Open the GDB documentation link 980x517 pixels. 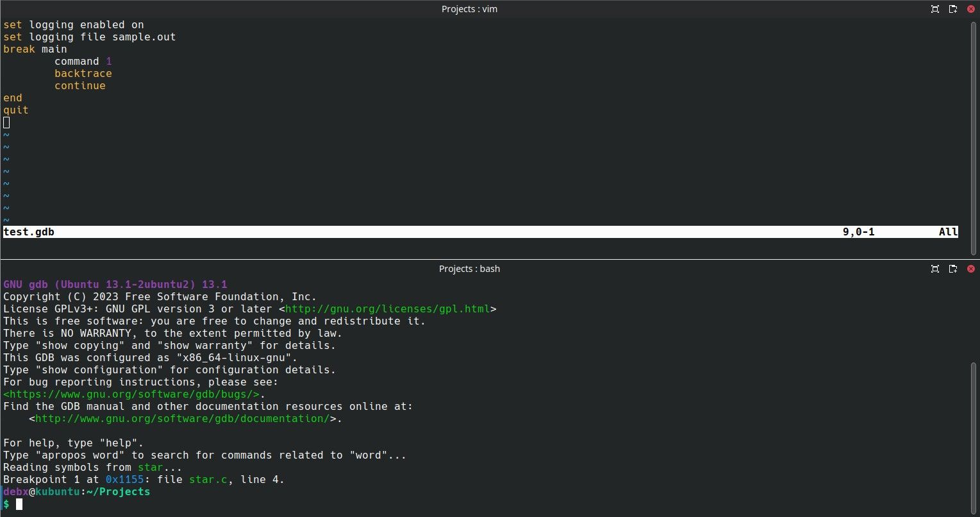pyautogui.click(x=186, y=418)
